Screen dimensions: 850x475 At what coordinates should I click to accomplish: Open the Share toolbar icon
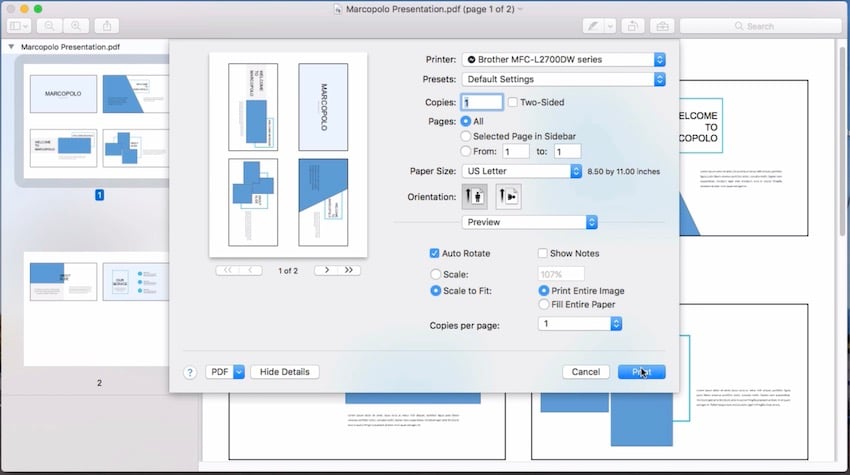[108, 25]
